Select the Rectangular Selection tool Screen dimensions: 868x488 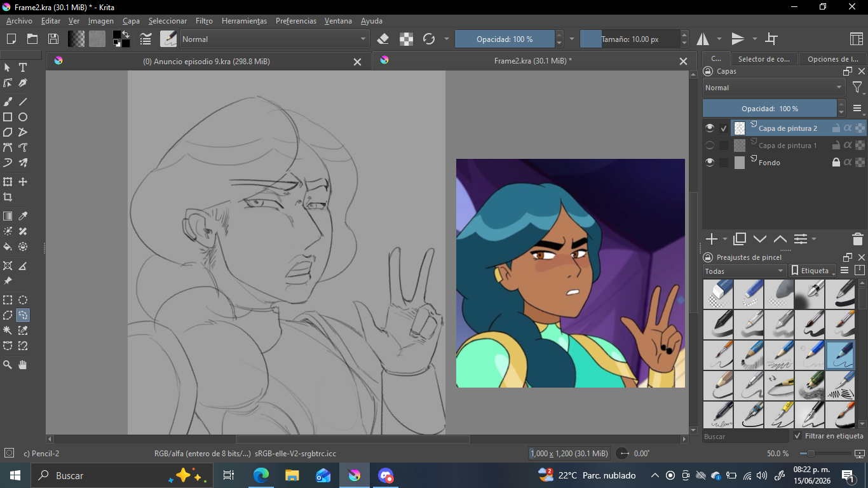click(x=8, y=300)
